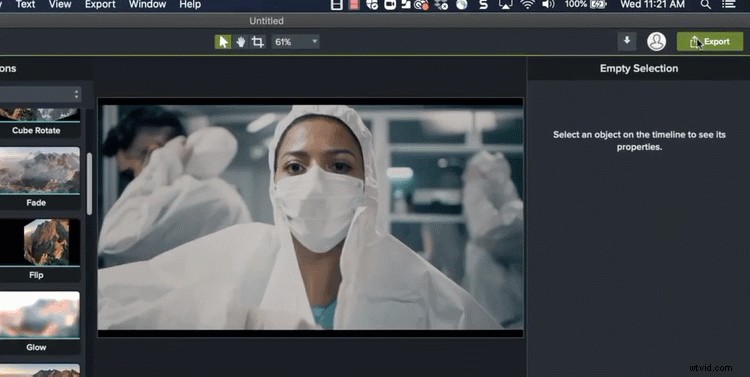Click the green Export button
750x377 pixels.
(x=710, y=42)
